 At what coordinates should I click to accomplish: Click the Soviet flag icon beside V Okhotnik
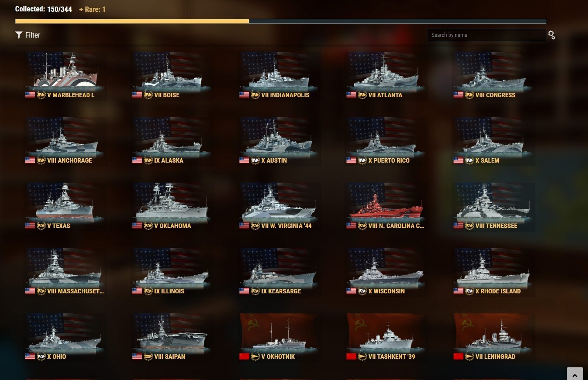point(244,357)
